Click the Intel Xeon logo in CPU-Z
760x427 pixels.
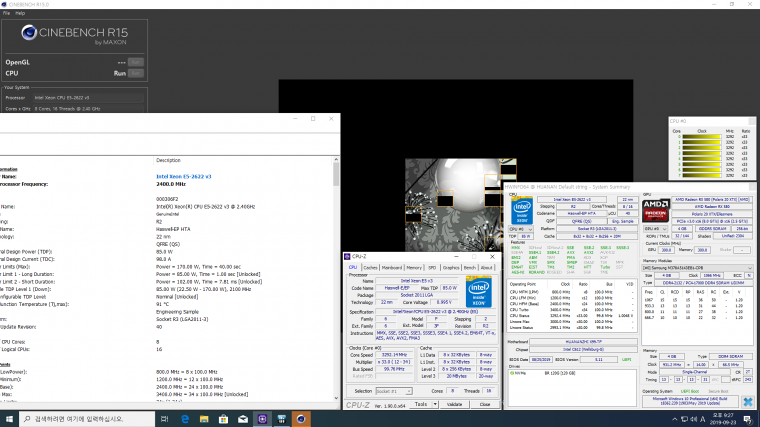coord(479,292)
